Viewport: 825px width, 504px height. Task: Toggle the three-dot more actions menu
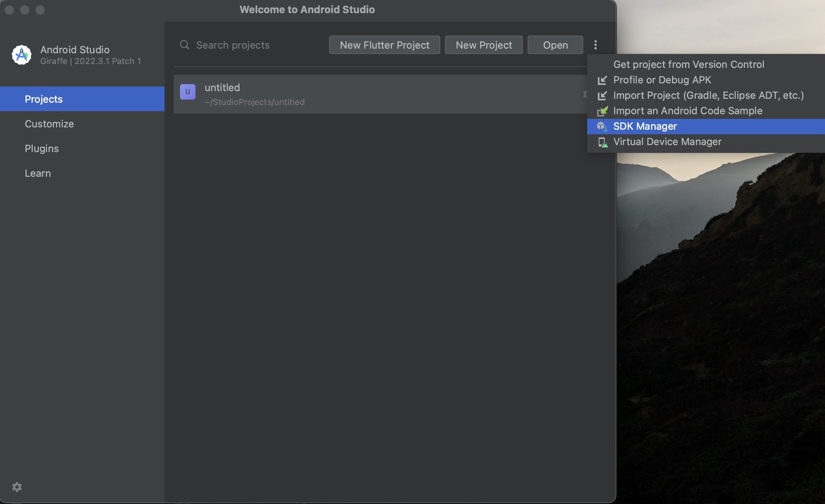596,45
